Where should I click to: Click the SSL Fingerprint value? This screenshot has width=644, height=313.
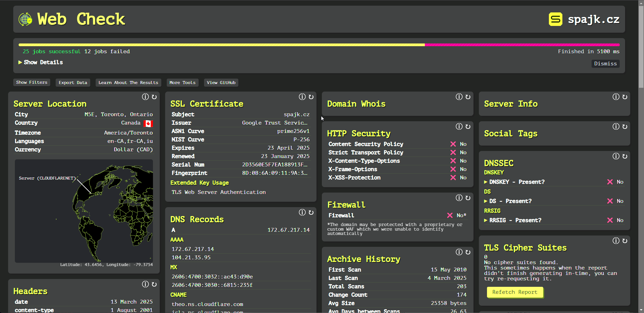(275, 173)
